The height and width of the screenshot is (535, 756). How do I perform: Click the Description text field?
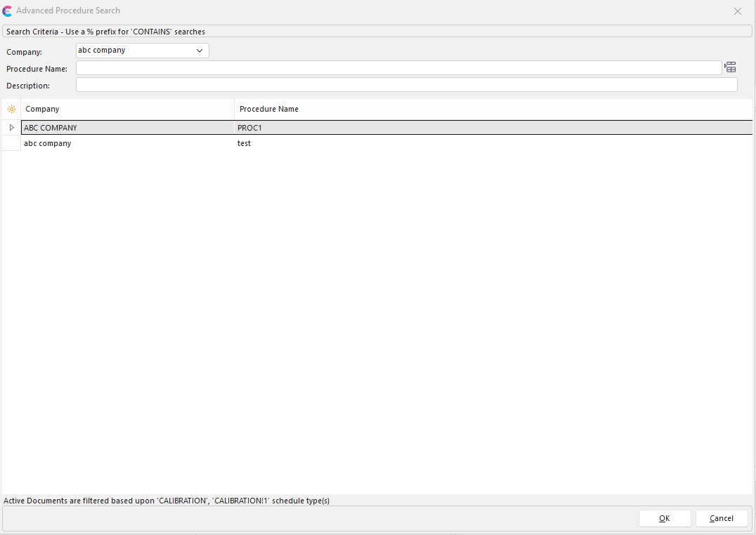[x=406, y=85]
